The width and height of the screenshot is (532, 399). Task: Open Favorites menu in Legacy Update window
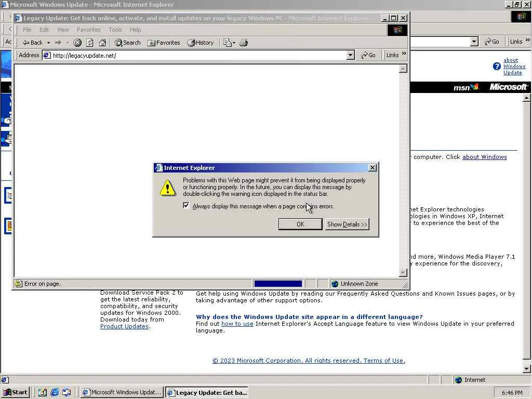tap(88, 30)
